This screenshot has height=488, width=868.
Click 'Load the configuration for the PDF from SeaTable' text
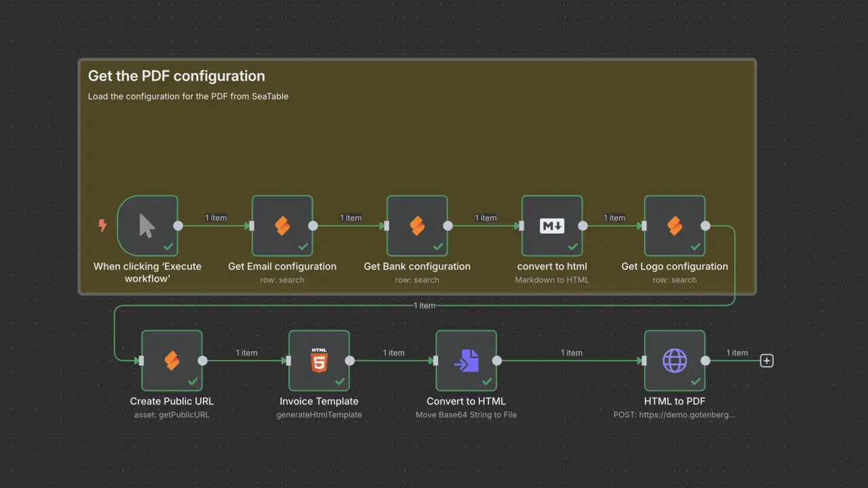click(188, 96)
